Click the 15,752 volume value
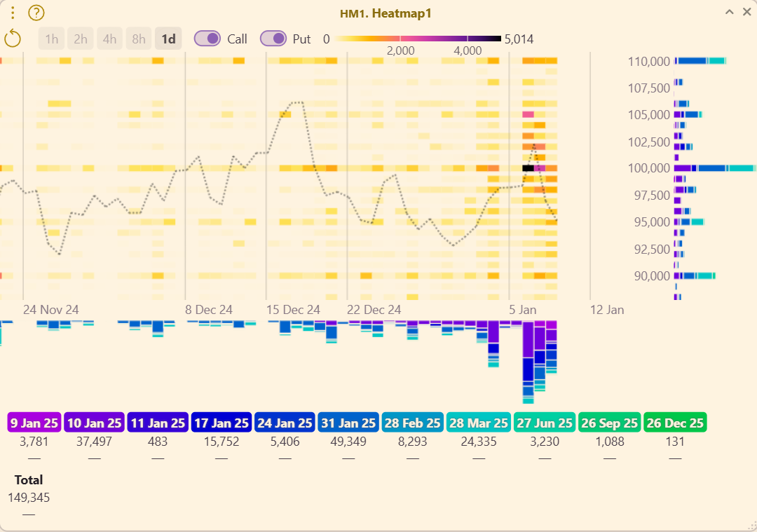757x532 pixels. tap(221, 442)
